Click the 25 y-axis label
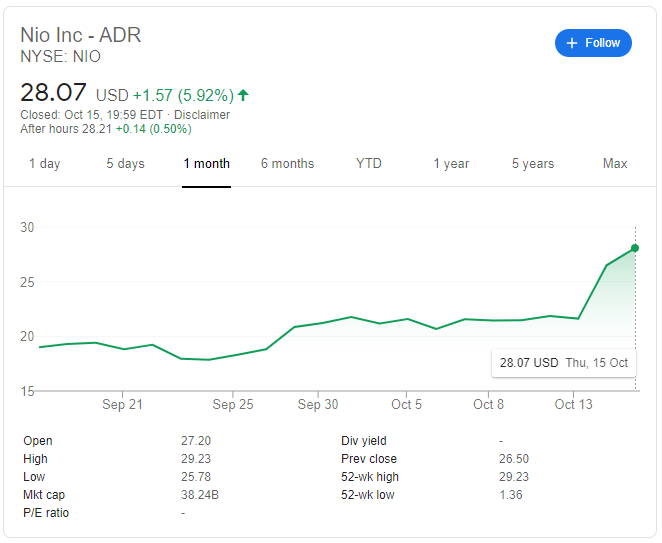 (27, 282)
